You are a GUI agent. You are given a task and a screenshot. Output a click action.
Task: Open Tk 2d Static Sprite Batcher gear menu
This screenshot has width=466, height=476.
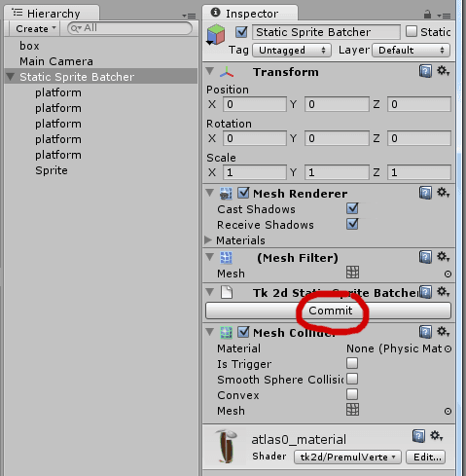tap(443, 292)
